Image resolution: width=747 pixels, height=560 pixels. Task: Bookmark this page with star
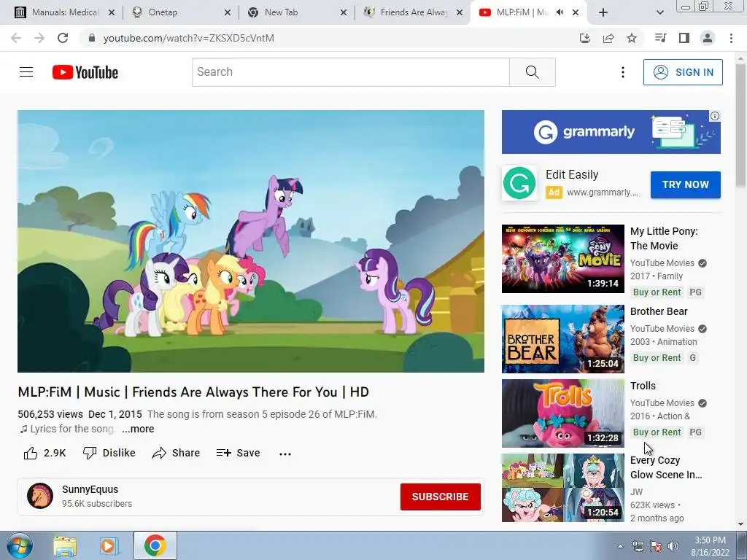tap(632, 38)
